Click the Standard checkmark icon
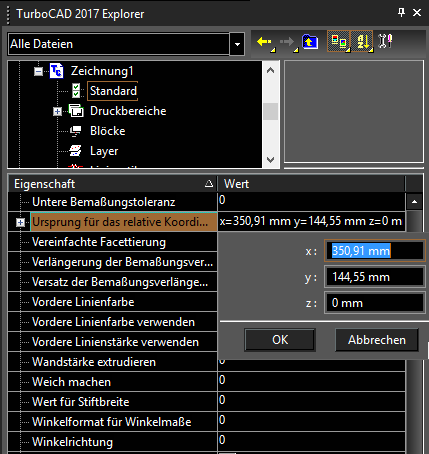Viewport: 429px width, 454px height. (76, 91)
